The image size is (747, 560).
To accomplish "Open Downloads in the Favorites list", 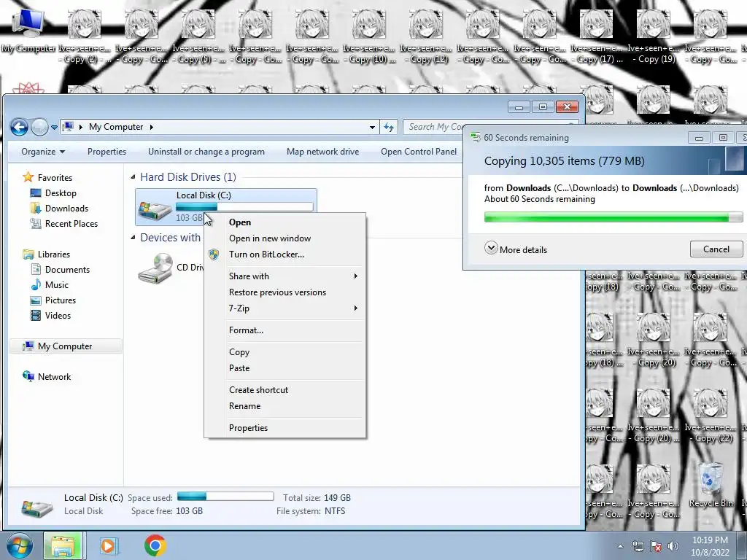I will click(66, 208).
